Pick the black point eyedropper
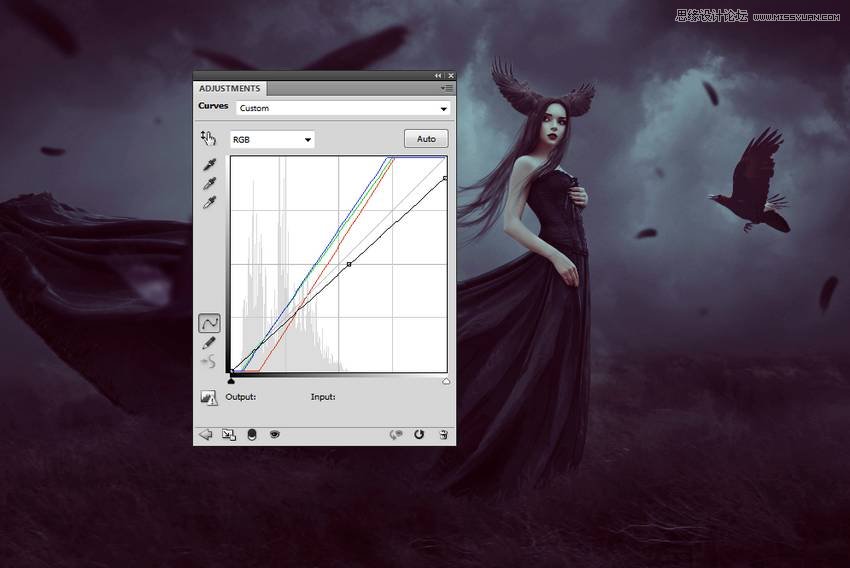Viewport: 850px width, 568px height. point(209,165)
